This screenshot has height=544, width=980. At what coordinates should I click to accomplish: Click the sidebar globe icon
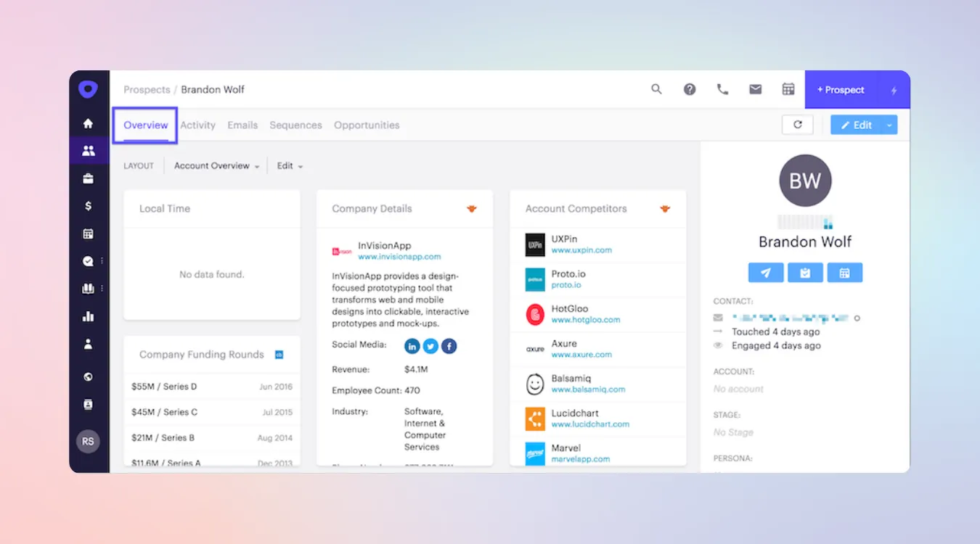point(89,377)
